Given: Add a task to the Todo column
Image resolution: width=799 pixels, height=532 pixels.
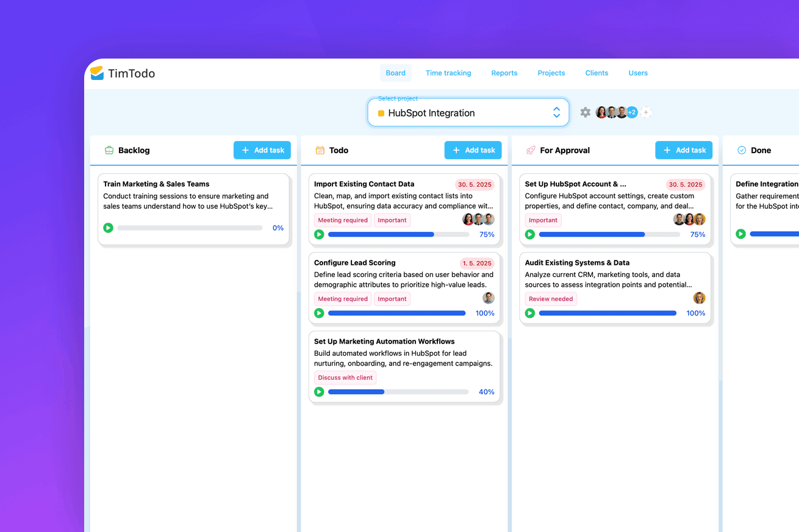Looking at the screenshot, I should pos(473,149).
